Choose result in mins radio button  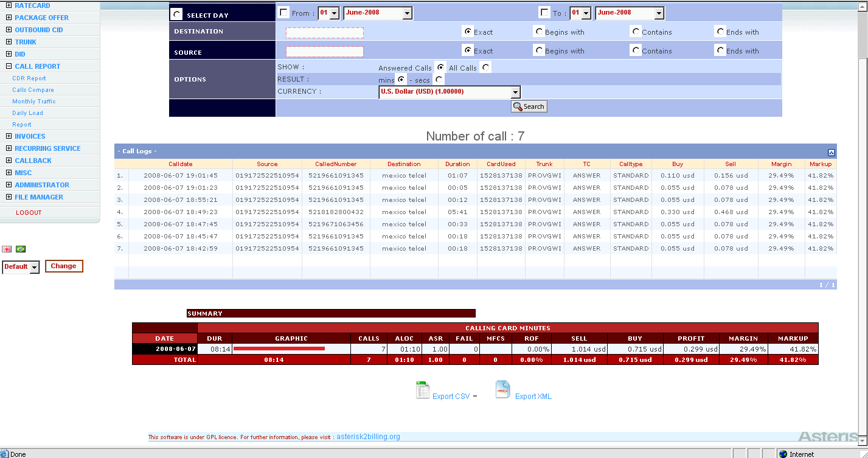[x=401, y=79]
